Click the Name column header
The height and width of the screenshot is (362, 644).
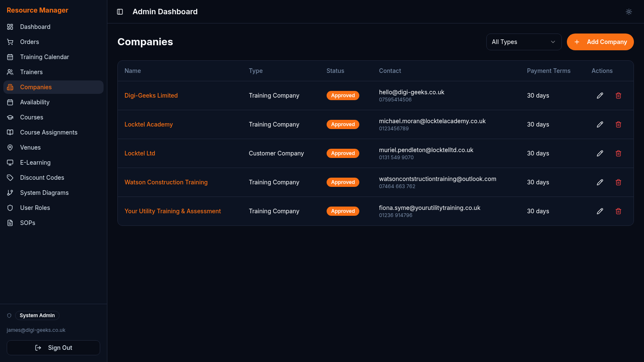click(132, 71)
